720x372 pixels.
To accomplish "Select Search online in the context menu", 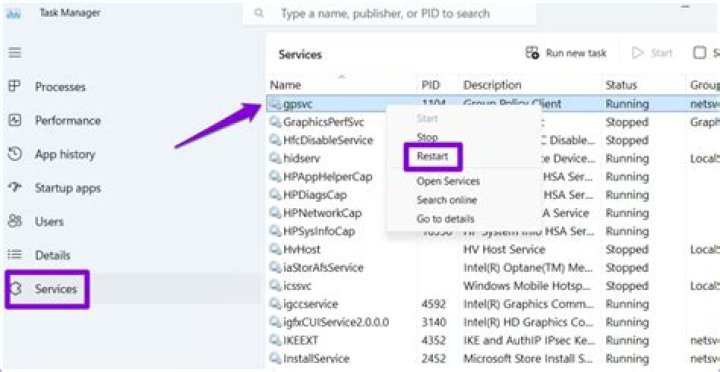I will tap(446, 200).
